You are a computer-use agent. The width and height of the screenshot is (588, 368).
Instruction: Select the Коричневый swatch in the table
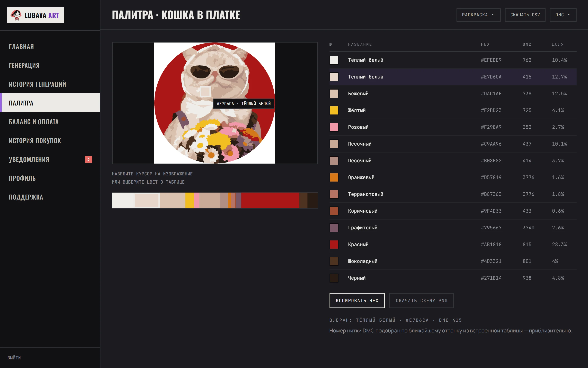coord(334,211)
